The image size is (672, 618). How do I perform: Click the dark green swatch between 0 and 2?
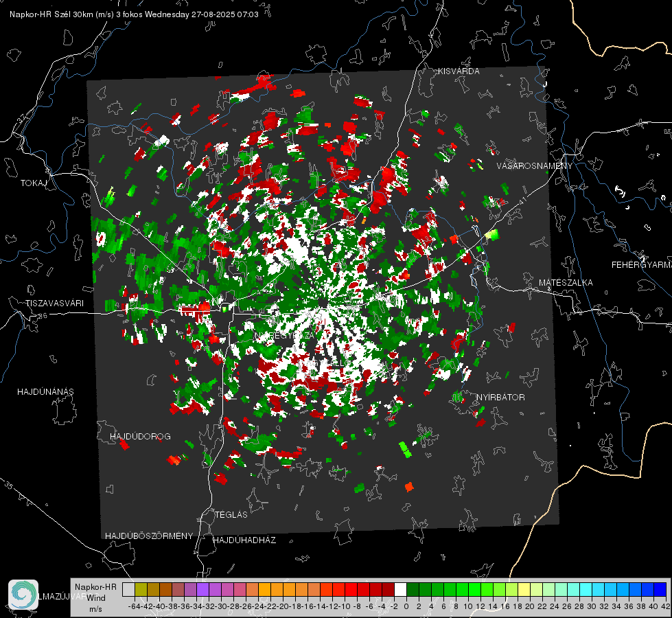[413, 589]
